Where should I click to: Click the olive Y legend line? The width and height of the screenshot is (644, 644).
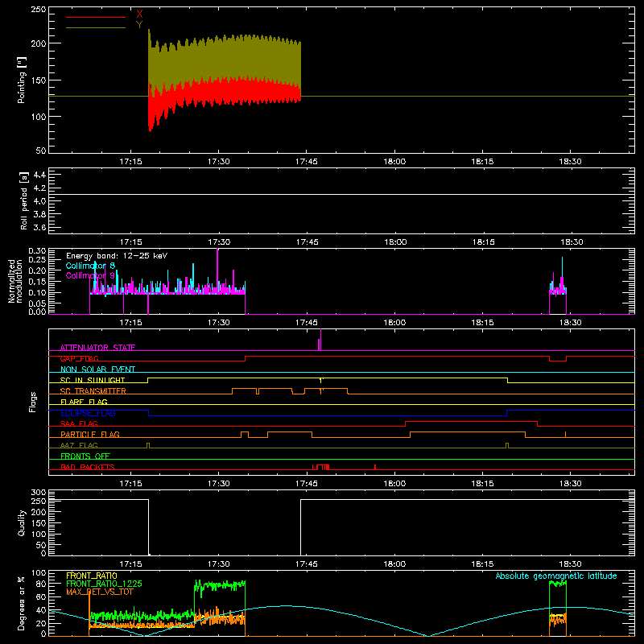[96, 27]
